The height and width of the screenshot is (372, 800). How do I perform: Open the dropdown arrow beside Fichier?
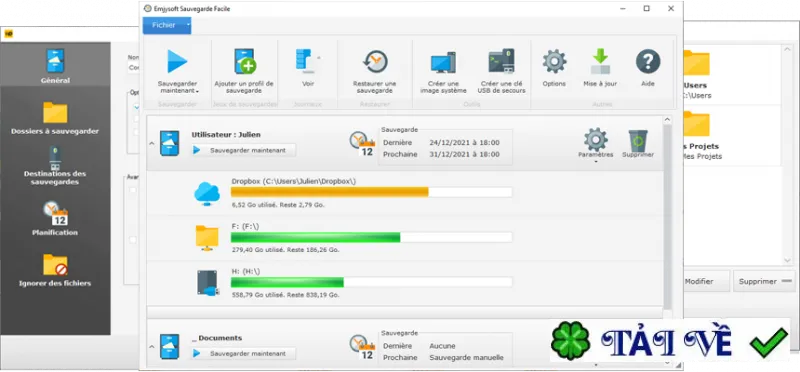188,25
